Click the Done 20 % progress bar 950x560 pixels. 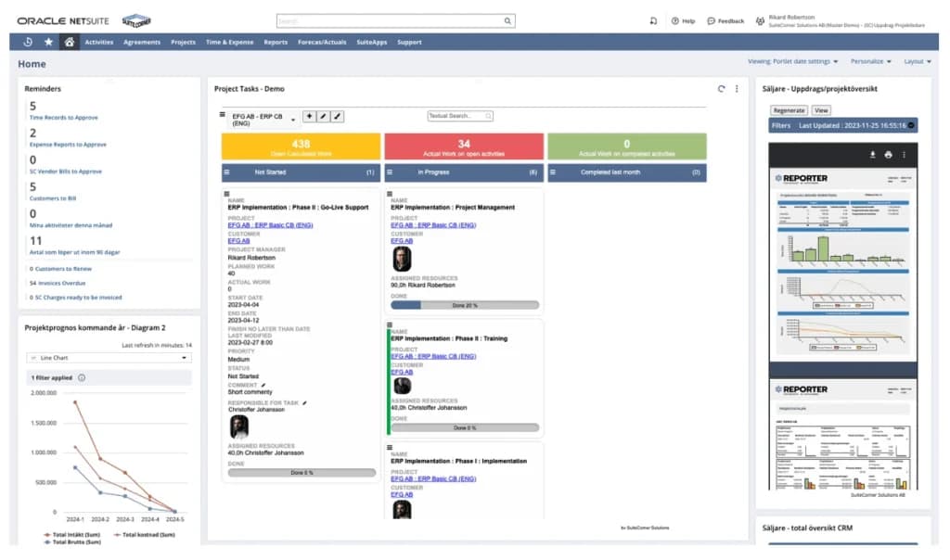(x=465, y=305)
